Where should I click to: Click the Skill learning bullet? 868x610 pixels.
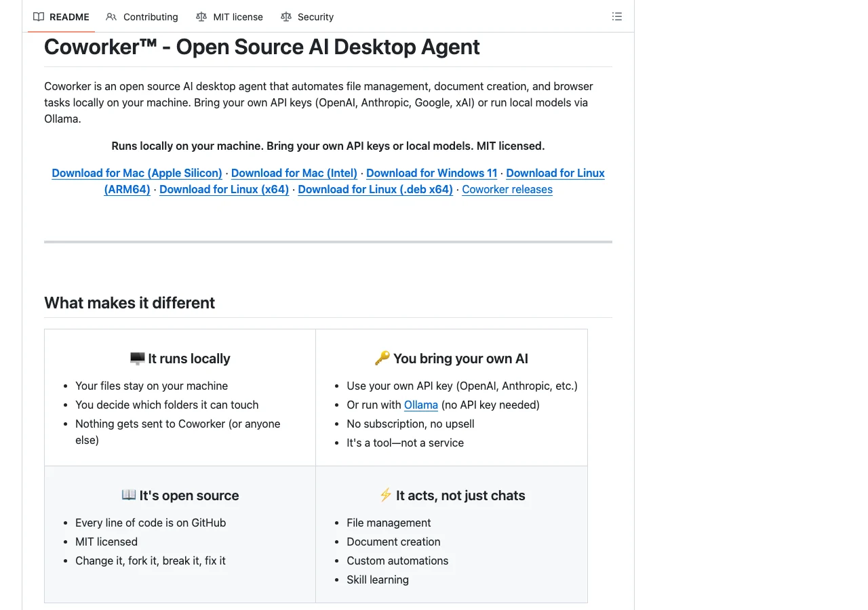[378, 579]
